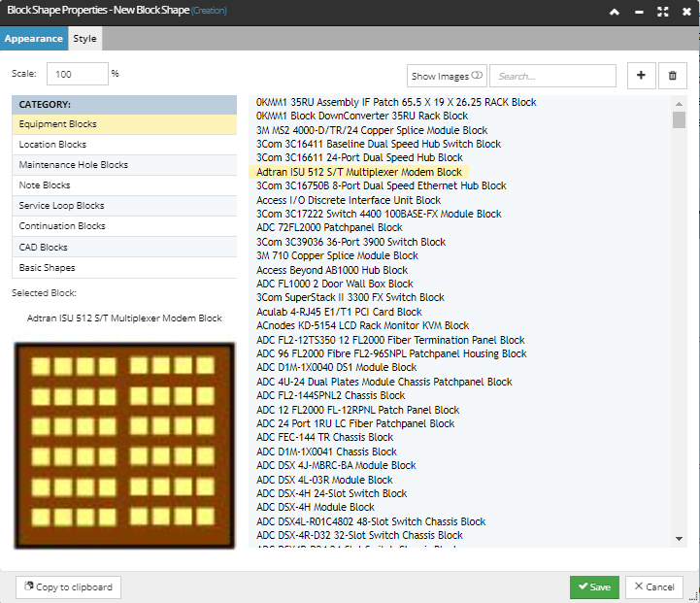Click the Save button
The image size is (700, 603).
coord(594,586)
